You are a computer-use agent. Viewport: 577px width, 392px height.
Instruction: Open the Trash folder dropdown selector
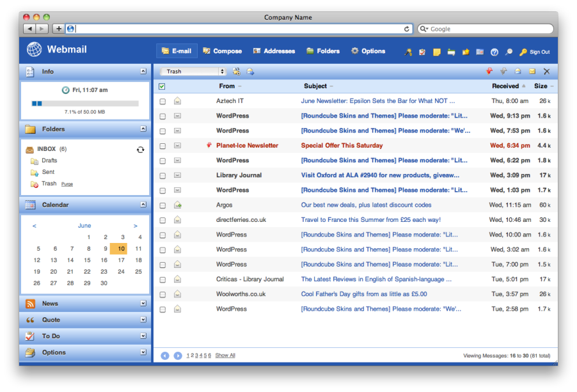coord(193,72)
